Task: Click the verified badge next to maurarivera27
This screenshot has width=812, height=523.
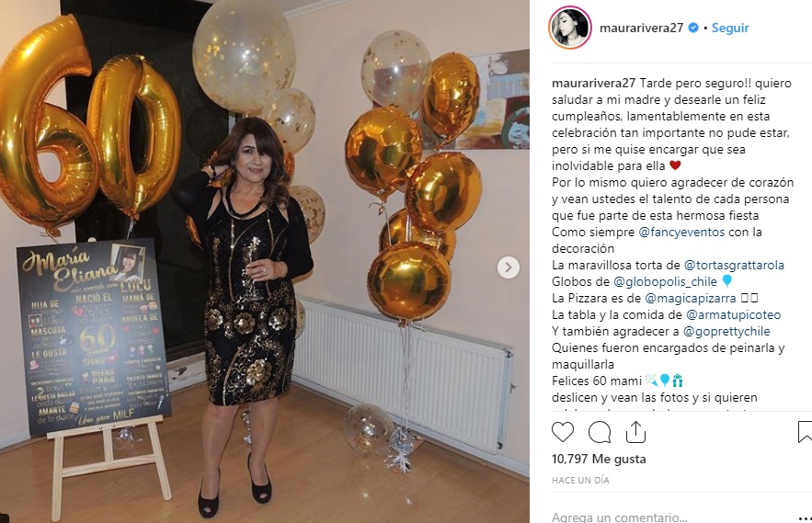Action: tap(692, 28)
